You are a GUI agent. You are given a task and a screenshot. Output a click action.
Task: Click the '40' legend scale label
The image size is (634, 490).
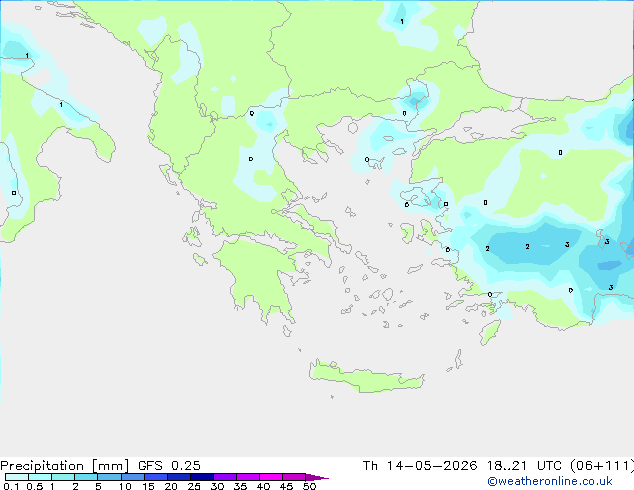point(263,486)
